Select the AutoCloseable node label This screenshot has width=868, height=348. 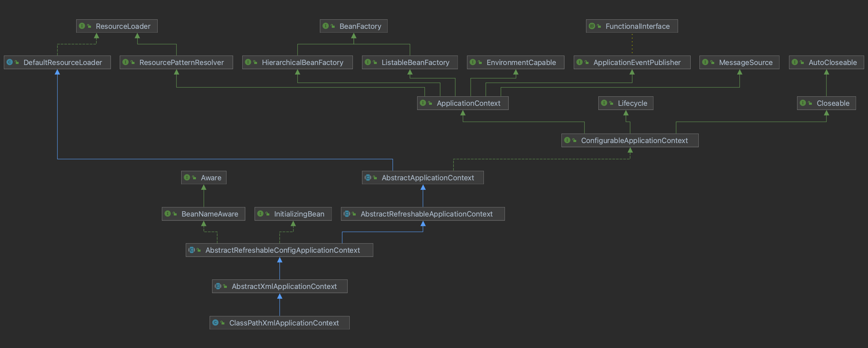tap(833, 63)
